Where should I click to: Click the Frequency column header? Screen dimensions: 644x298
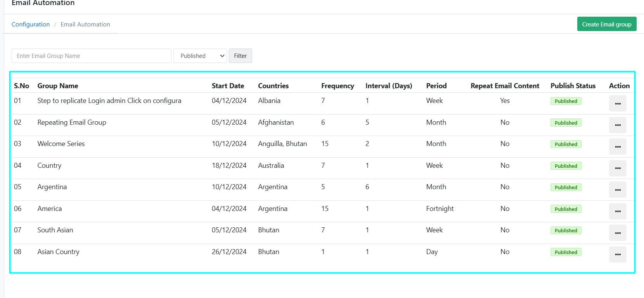[338, 86]
